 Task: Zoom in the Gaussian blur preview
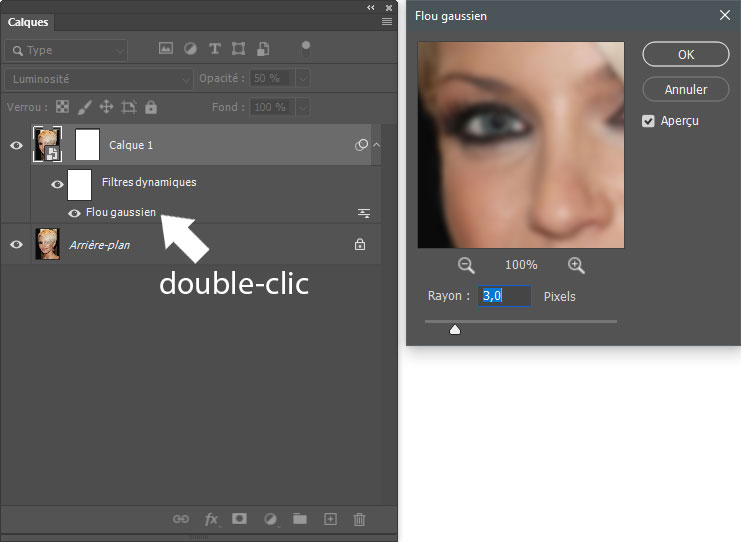(x=576, y=265)
